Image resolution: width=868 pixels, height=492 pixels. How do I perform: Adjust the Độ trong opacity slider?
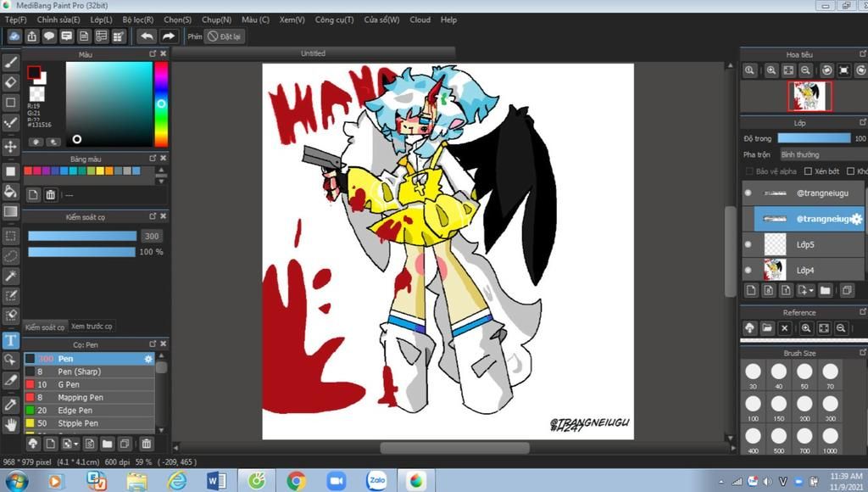tap(814, 138)
